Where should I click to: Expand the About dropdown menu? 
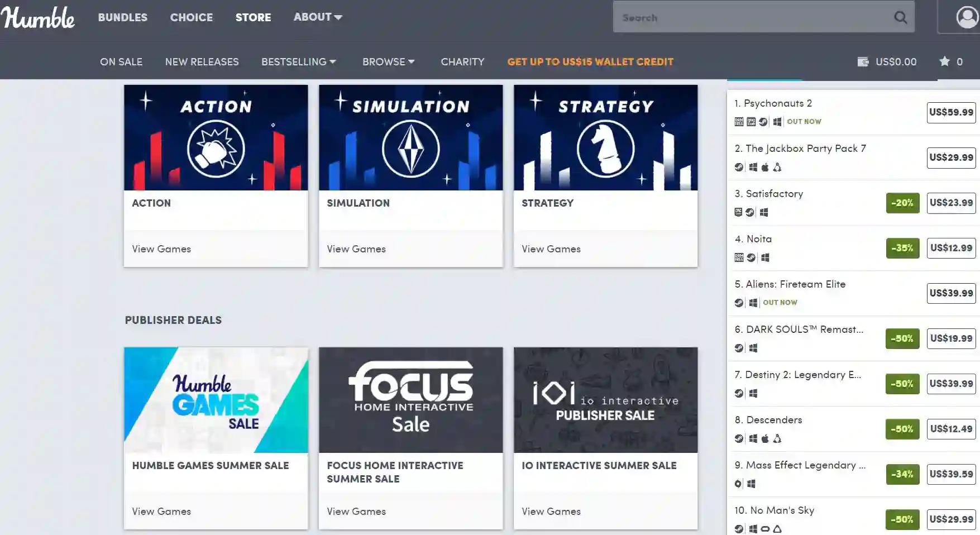click(318, 17)
